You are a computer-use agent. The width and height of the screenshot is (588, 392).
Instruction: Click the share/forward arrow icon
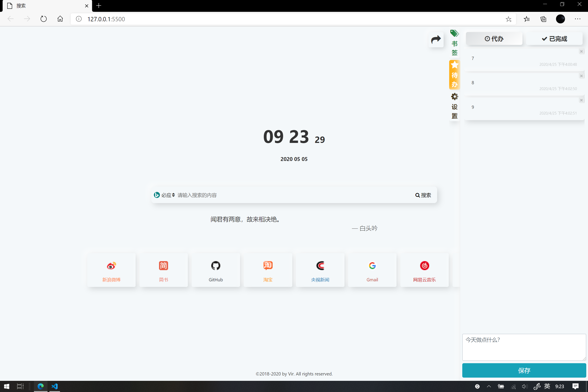(436, 39)
